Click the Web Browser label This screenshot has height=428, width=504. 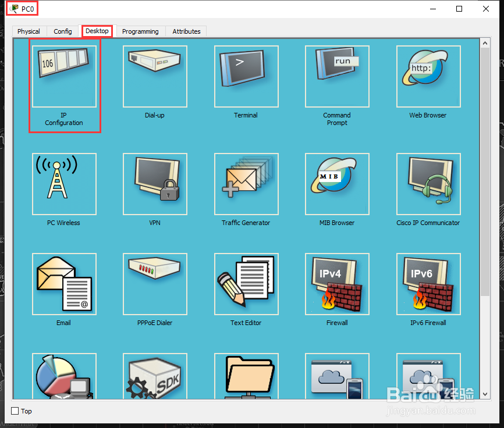pyautogui.click(x=428, y=115)
